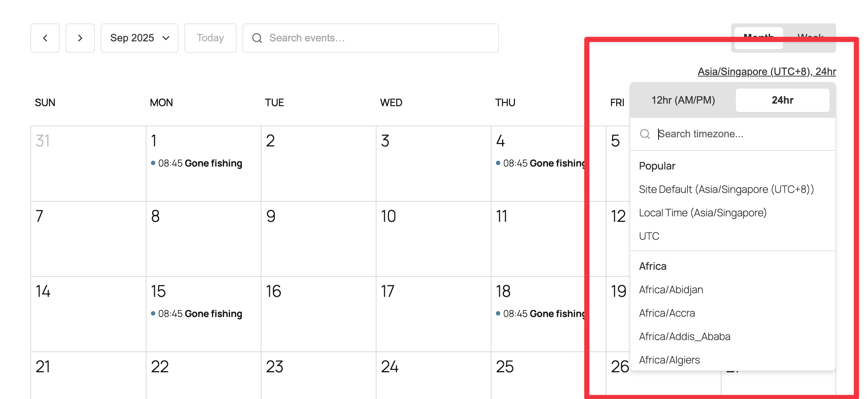This screenshot has width=868, height=399.
Task: Select Africa/Abidjan timezone
Action: tap(671, 290)
